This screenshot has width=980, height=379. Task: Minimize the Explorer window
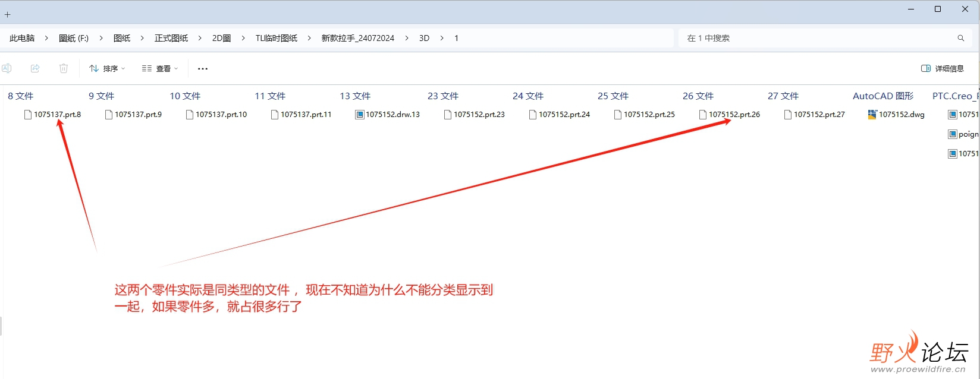click(911, 9)
